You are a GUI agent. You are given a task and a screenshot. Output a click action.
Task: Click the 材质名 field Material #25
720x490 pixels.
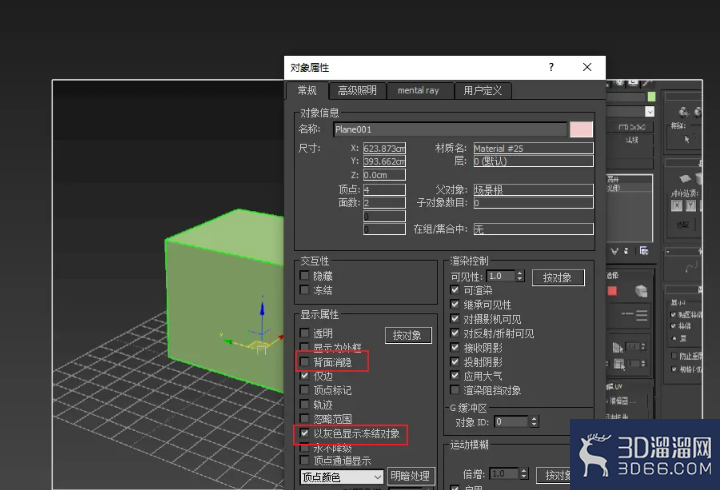(534, 148)
